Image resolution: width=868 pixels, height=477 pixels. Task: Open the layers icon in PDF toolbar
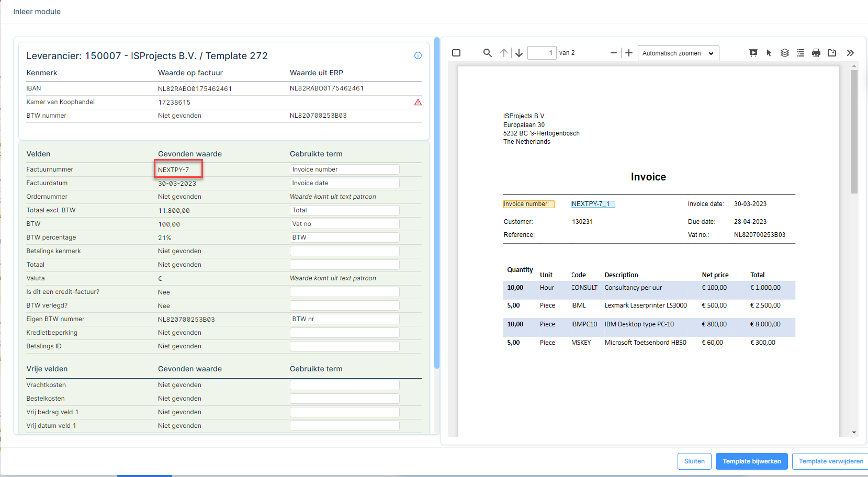785,53
